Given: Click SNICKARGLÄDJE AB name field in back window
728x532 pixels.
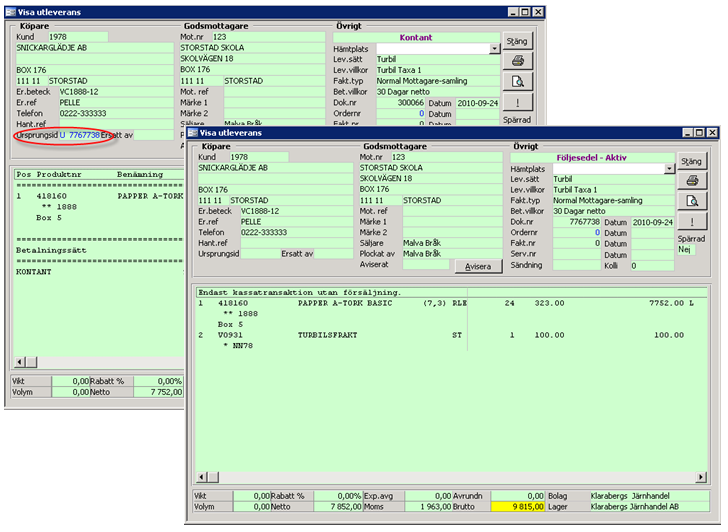Looking at the screenshot, I should pos(95,47).
